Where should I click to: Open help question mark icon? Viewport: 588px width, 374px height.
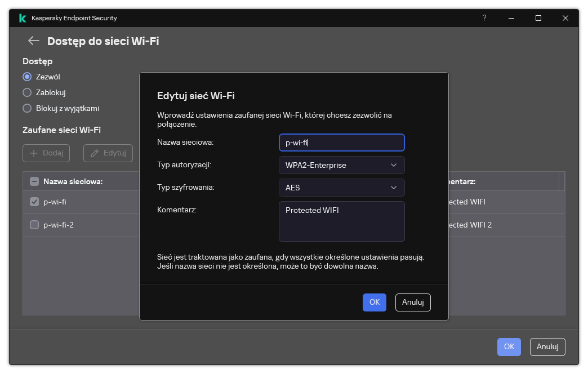tap(484, 18)
